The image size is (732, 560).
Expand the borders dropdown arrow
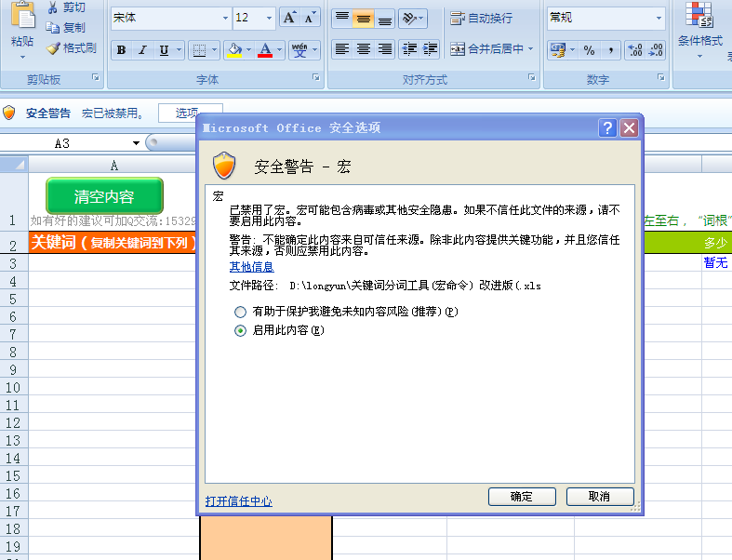[214, 49]
